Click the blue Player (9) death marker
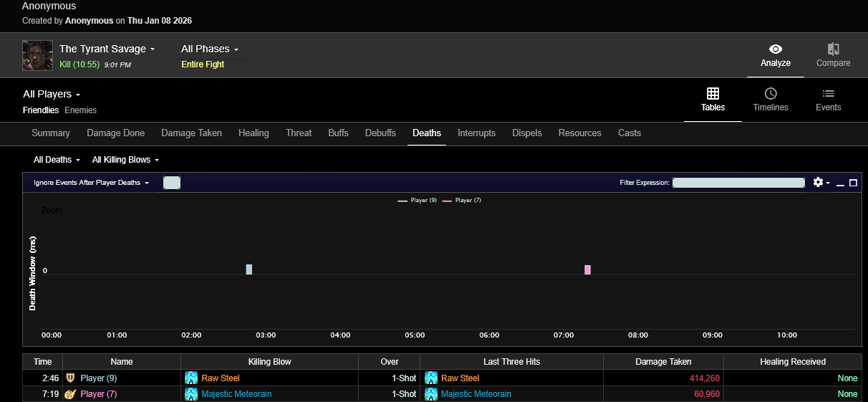This screenshot has width=868, height=402. click(249, 269)
